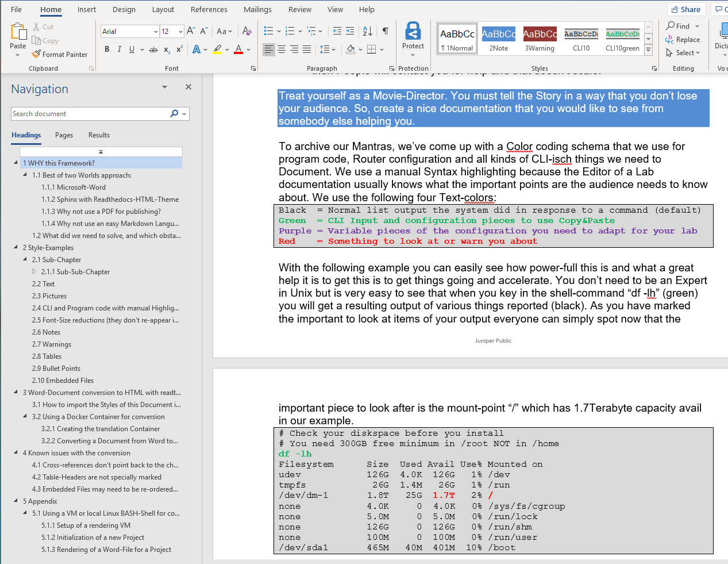Click Text Effects letter A icon
Screen dimensions: 728x564
click(x=197, y=49)
